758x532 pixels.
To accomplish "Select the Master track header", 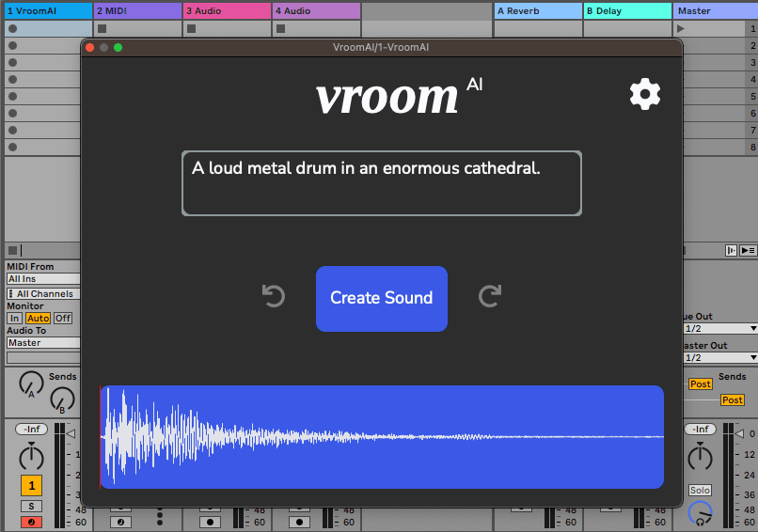I will (716, 10).
